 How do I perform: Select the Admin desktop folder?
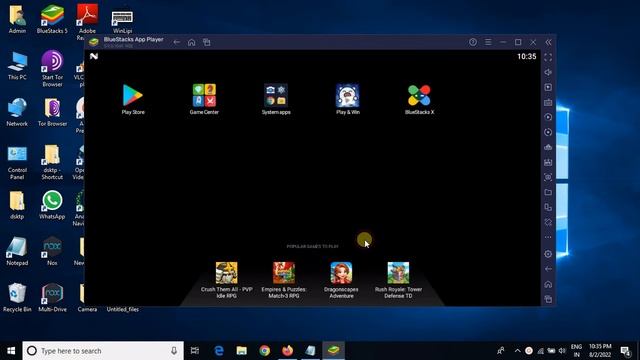tap(17, 19)
